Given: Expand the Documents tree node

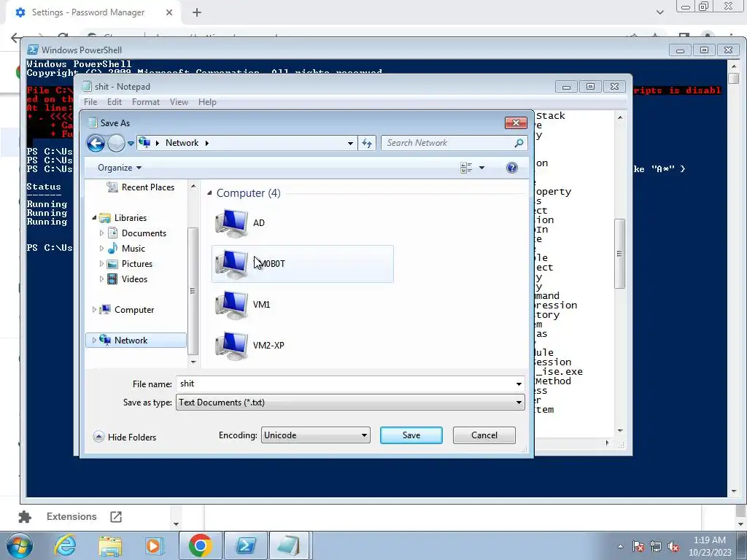Looking at the screenshot, I should pyautogui.click(x=101, y=233).
